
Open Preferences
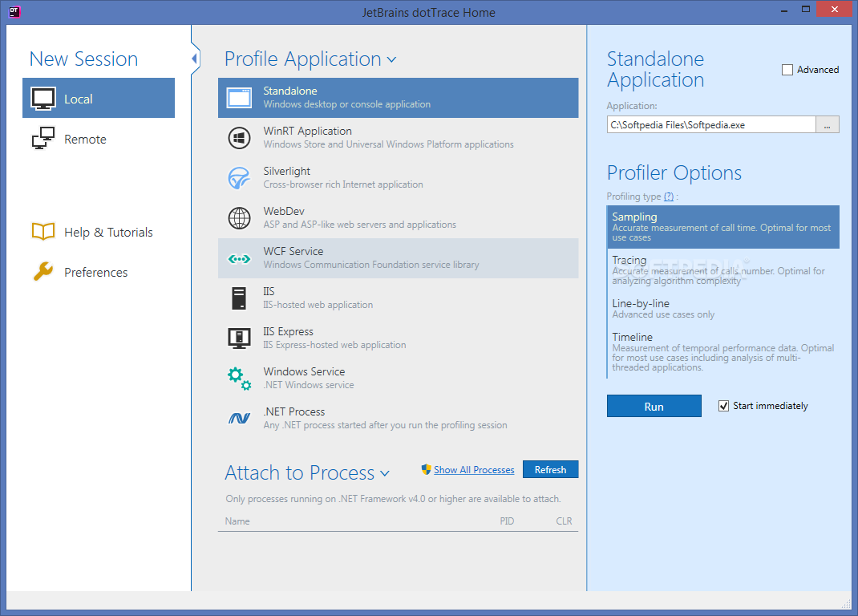[99, 272]
